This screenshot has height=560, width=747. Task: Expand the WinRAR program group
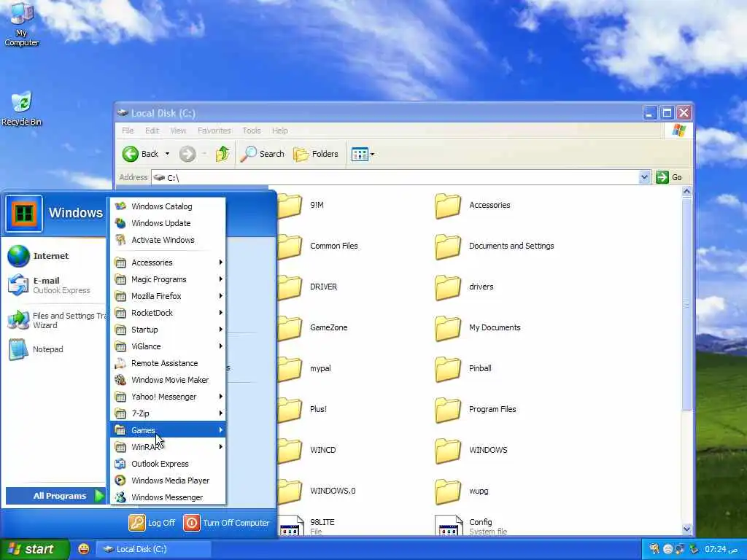click(167, 447)
